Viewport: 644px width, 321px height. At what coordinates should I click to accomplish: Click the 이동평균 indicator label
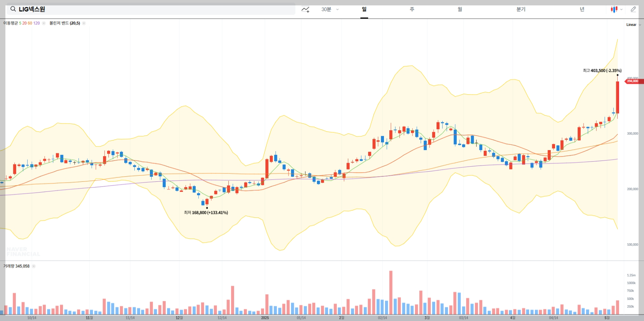coord(10,23)
